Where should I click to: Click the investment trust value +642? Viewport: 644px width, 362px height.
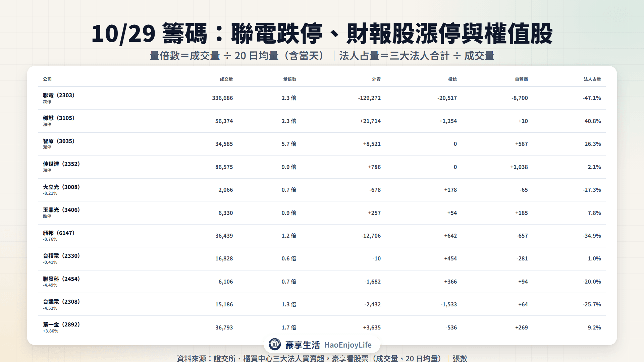pyautogui.click(x=450, y=236)
